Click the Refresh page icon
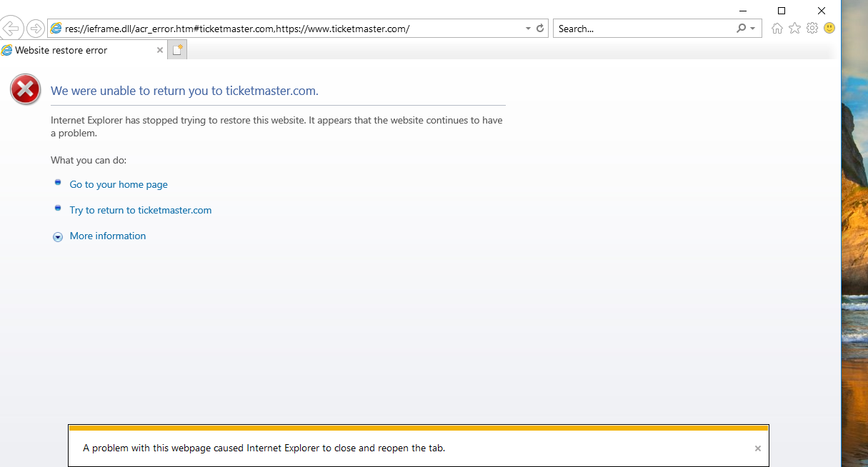This screenshot has height=467, width=868. [540, 29]
